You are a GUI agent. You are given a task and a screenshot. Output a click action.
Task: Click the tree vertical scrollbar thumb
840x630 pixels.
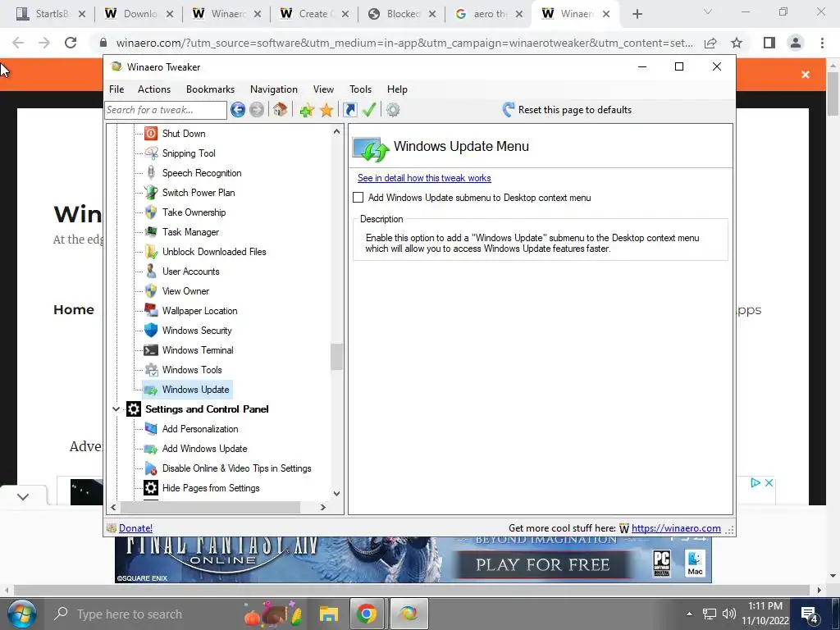point(336,357)
